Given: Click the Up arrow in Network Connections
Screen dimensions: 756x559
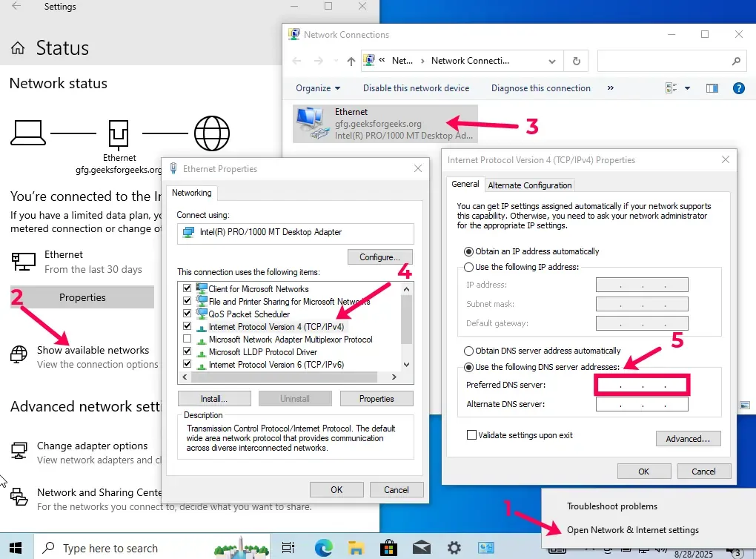Looking at the screenshot, I should tap(351, 62).
